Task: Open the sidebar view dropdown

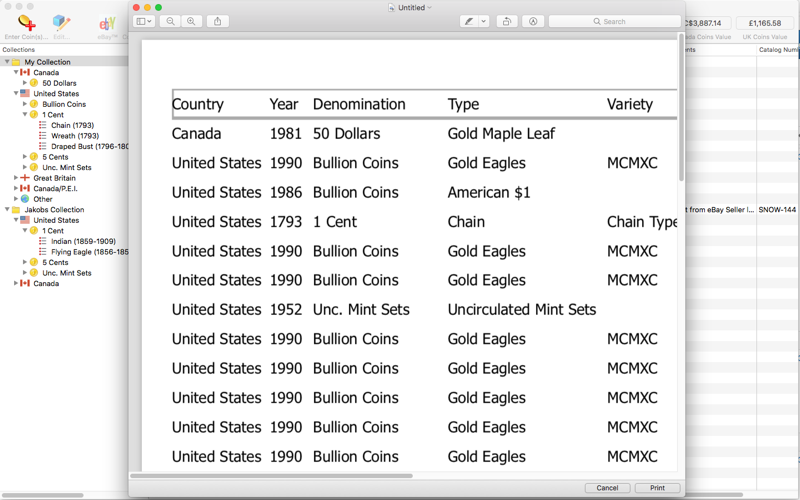Action: 144,21
